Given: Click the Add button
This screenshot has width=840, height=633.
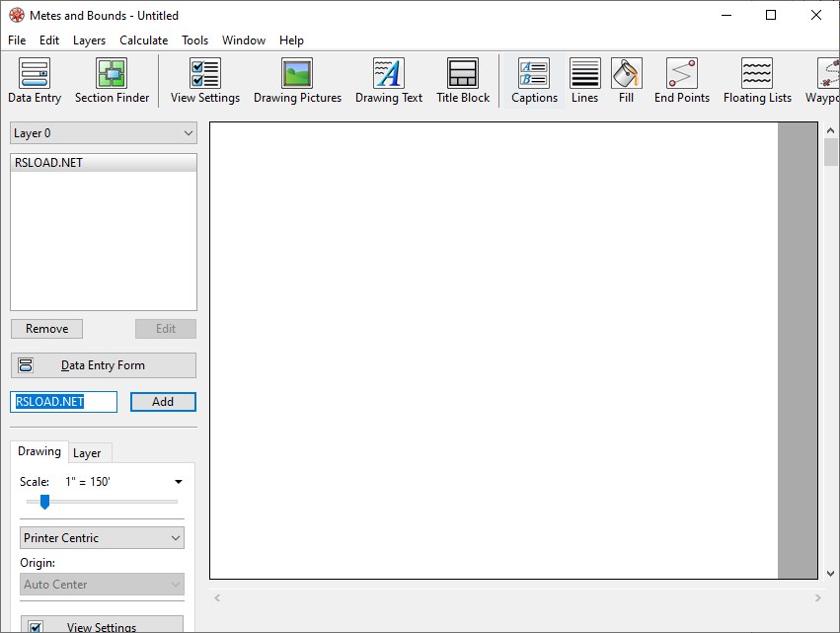Looking at the screenshot, I should tap(162, 401).
